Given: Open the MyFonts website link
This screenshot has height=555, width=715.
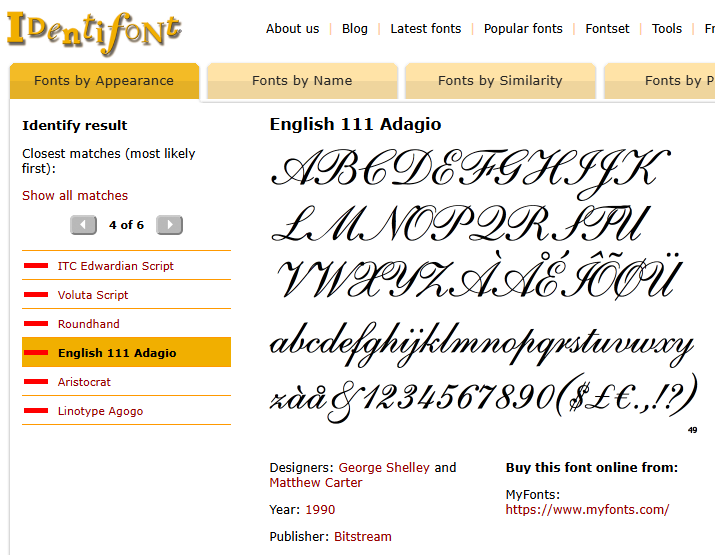Looking at the screenshot, I should click(587, 509).
